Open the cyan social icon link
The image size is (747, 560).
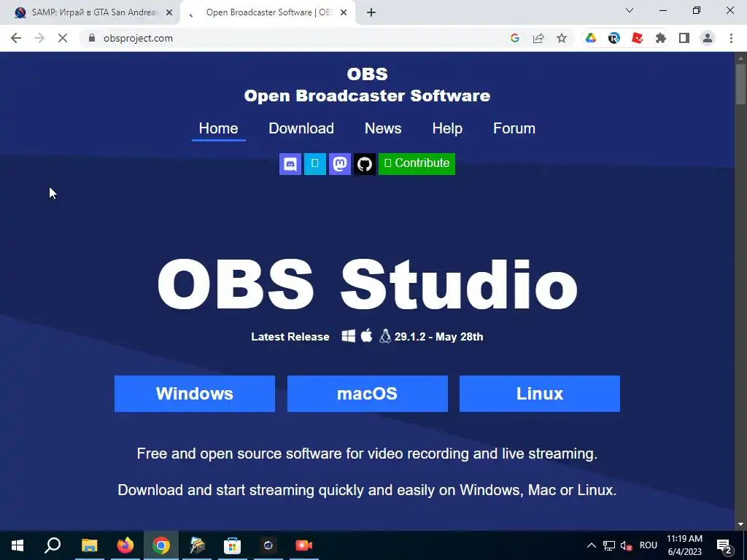click(x=315, y=164)
